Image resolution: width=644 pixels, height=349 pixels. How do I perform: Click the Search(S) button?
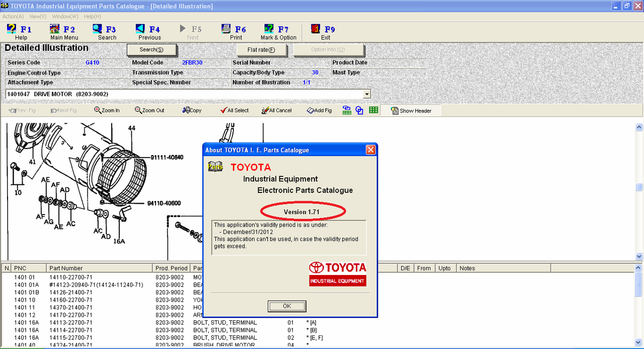point(151,49)
